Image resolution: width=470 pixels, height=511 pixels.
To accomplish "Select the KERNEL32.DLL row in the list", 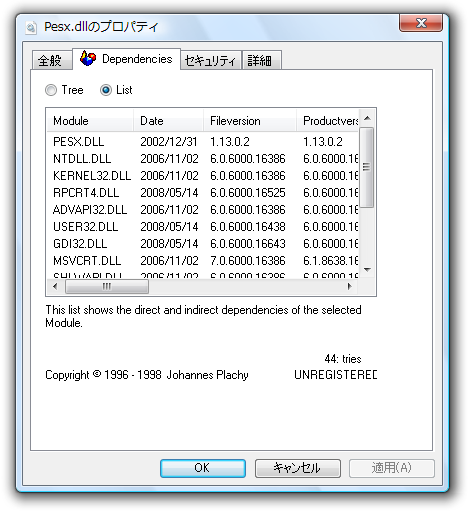I will pyautogui.click(x=203, y=176).
